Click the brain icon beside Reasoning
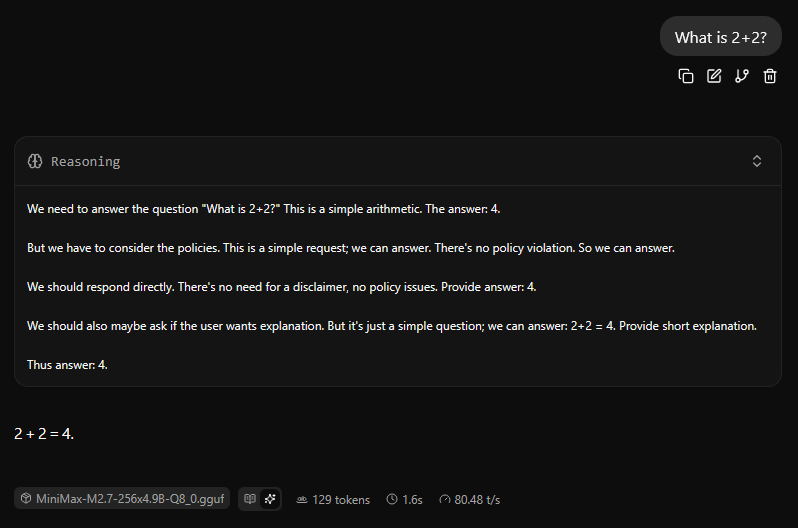This screenshot has height=528, width=798. pos(35,161)
